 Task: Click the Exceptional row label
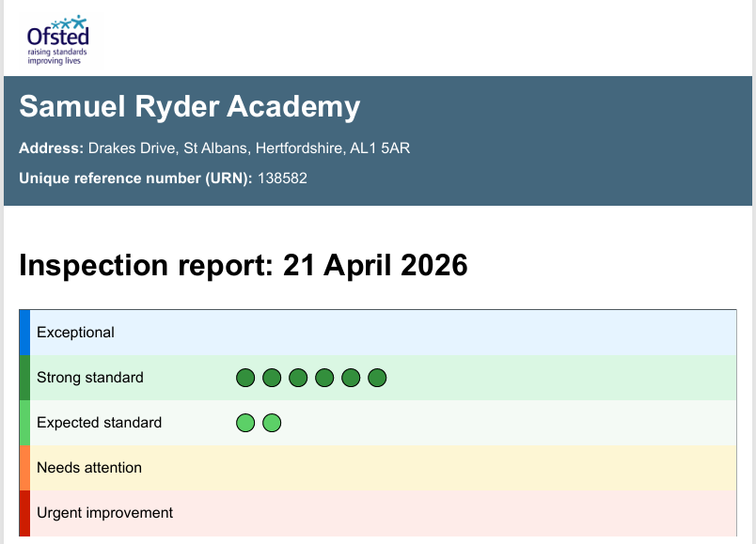76,333
